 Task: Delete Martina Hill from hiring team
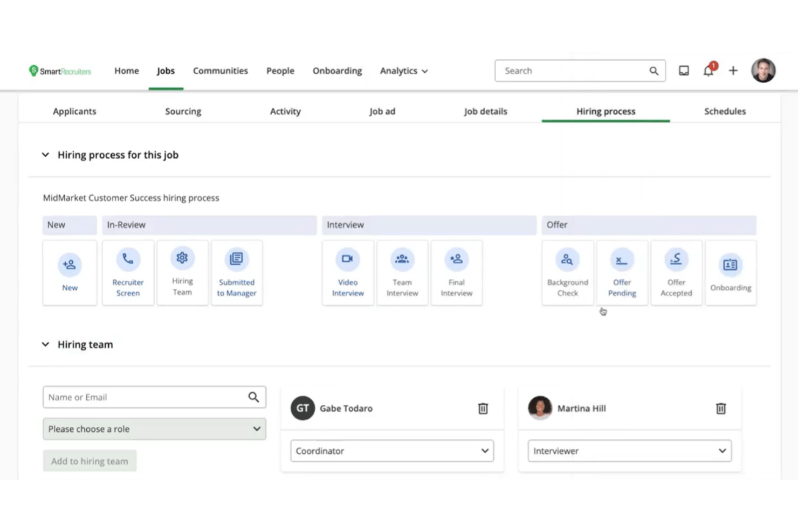[x=721, y=409]
